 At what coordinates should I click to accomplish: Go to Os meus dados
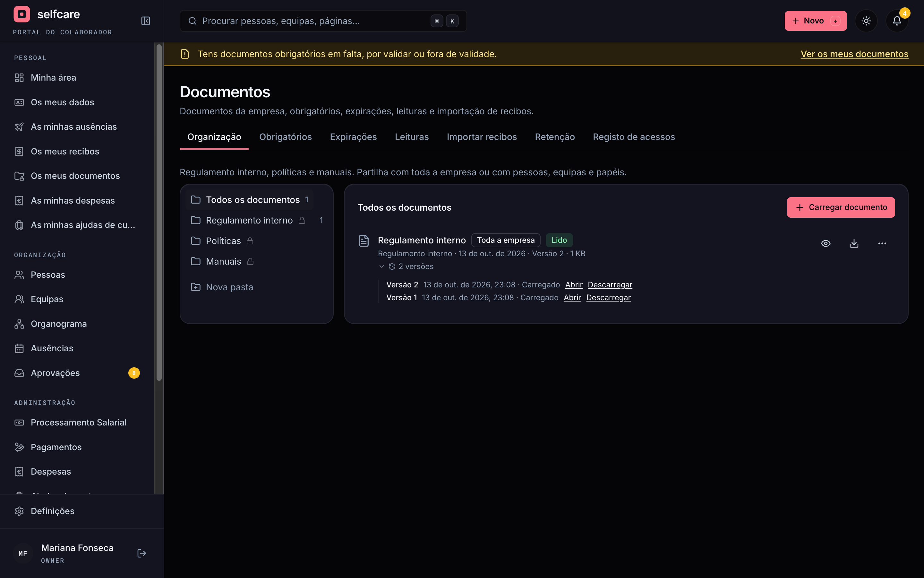pyautogui.click(x=77, y=102)
